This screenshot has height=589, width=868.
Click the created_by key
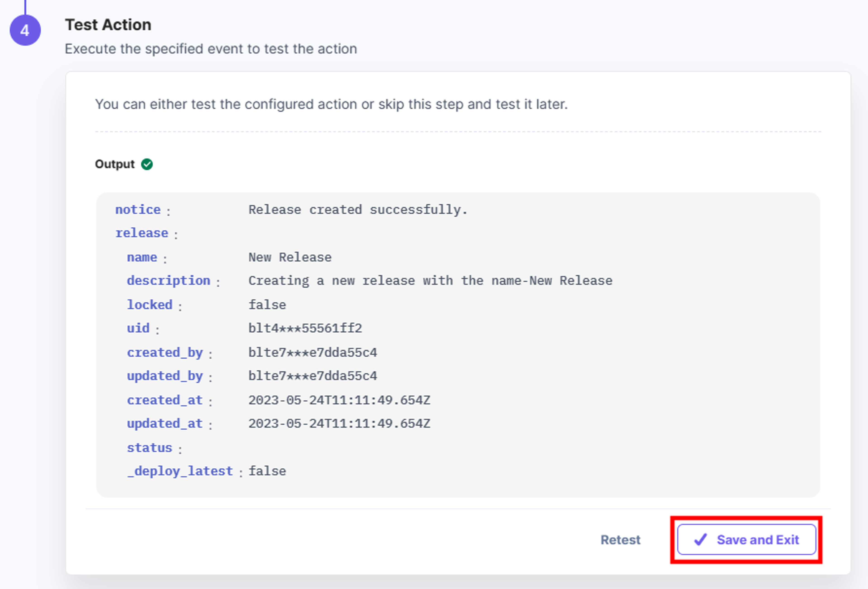point(165,353)
